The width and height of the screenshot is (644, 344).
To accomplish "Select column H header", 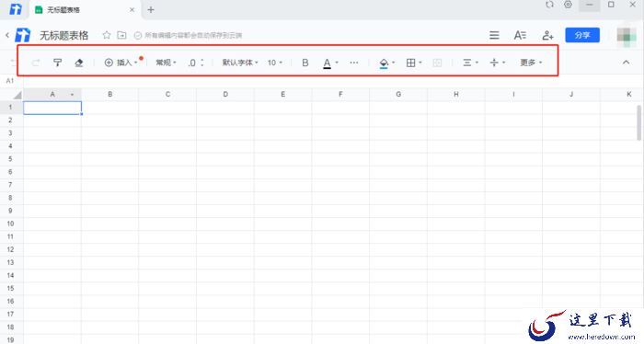I will pos(456,95).
